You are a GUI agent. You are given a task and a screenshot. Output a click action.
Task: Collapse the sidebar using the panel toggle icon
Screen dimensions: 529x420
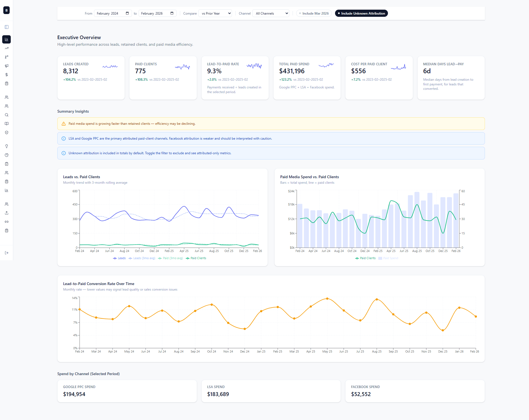pos(7,27)
